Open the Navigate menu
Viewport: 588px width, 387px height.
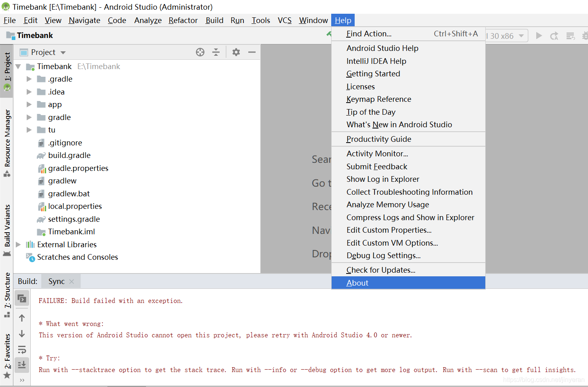[85, 20]
